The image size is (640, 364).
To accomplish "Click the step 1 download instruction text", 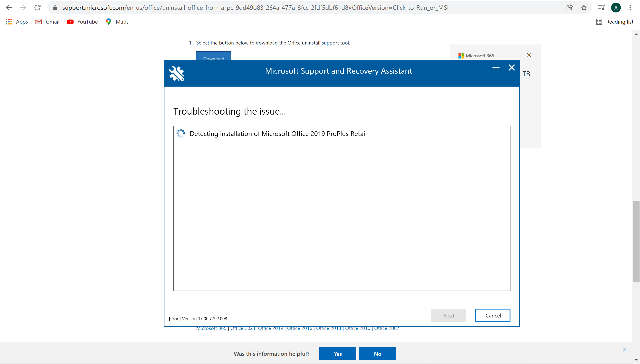I will point(273,43).
